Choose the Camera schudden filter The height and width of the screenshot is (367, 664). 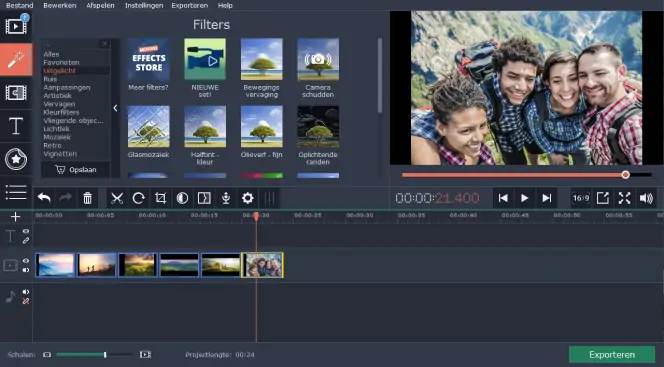click(x=318, y=59)
